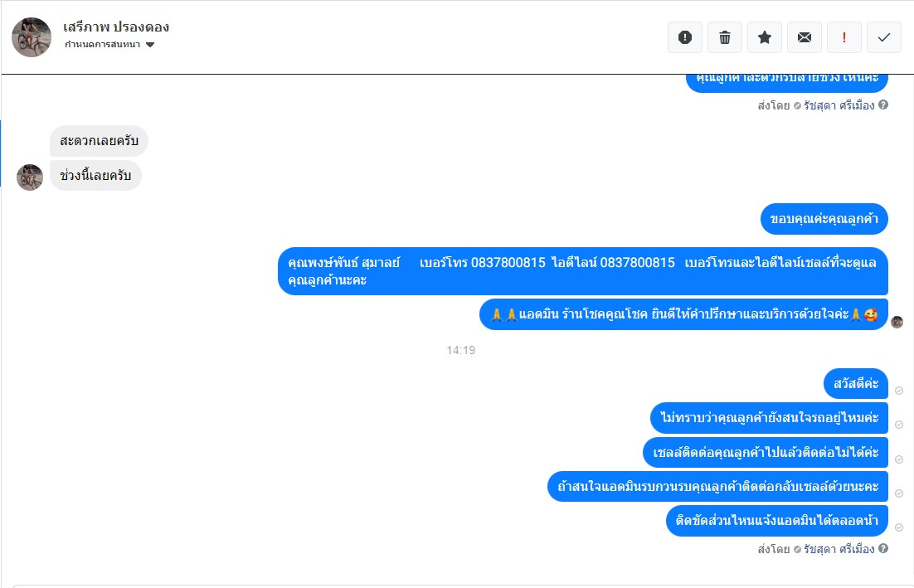Click customer avatar beside ช่วงนี้เลยครับ message
This screenshot has height=588, width=914.
click(x=30, y=177)
